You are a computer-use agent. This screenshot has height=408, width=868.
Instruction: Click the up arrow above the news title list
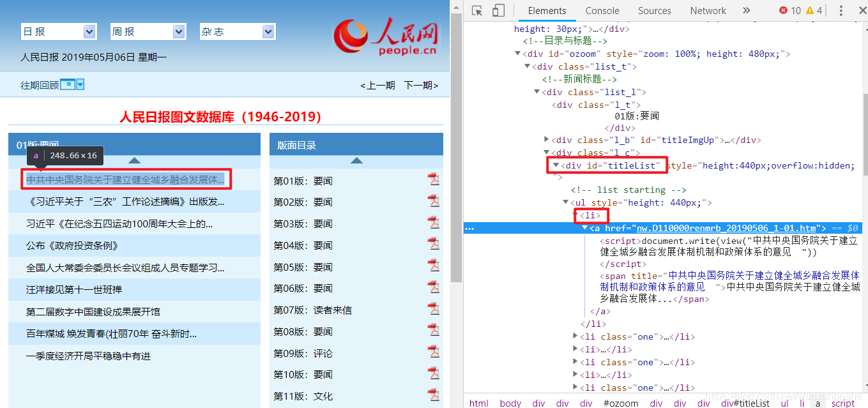134,160
